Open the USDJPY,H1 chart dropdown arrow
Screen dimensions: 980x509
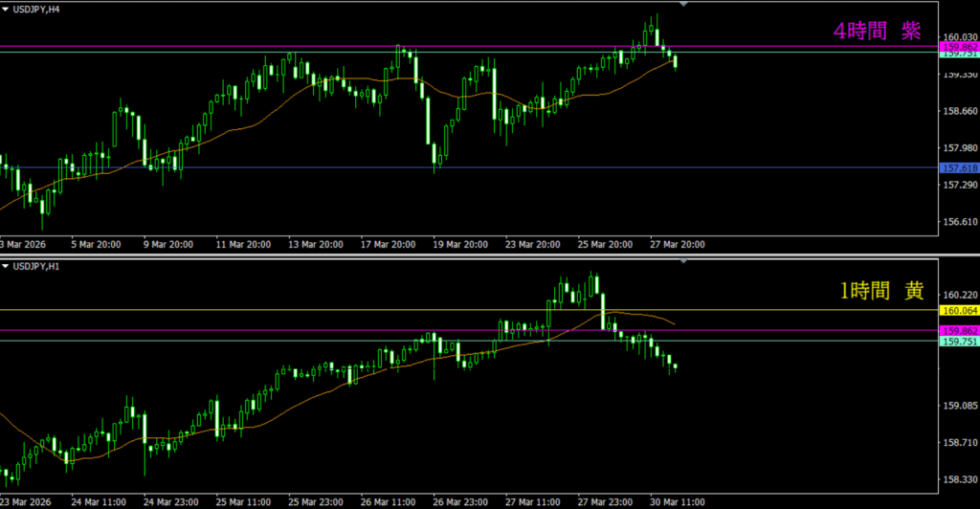coord(6,265)
